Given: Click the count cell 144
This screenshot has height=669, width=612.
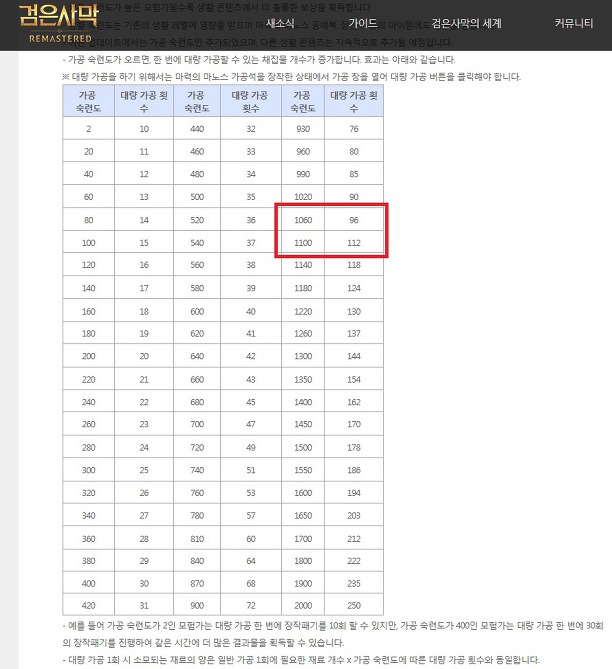Looking at the screenshot, I should point(354,356).
